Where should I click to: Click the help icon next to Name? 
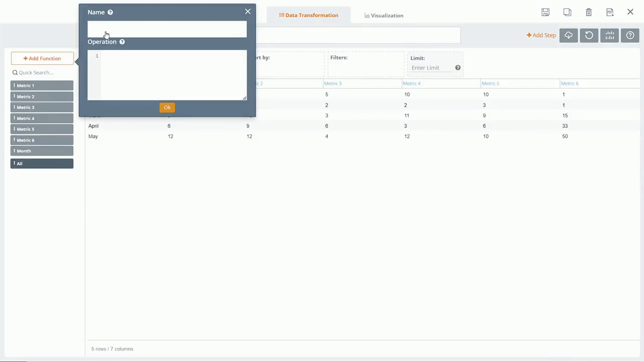point(110,12)
